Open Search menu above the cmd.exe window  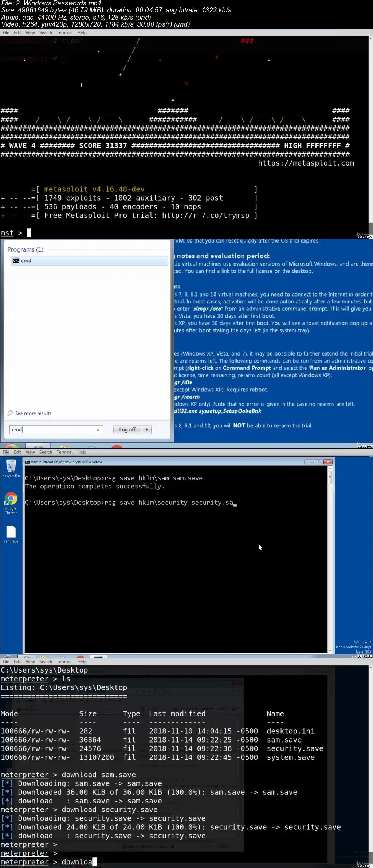pyautogui.click(x=46, y=452)
